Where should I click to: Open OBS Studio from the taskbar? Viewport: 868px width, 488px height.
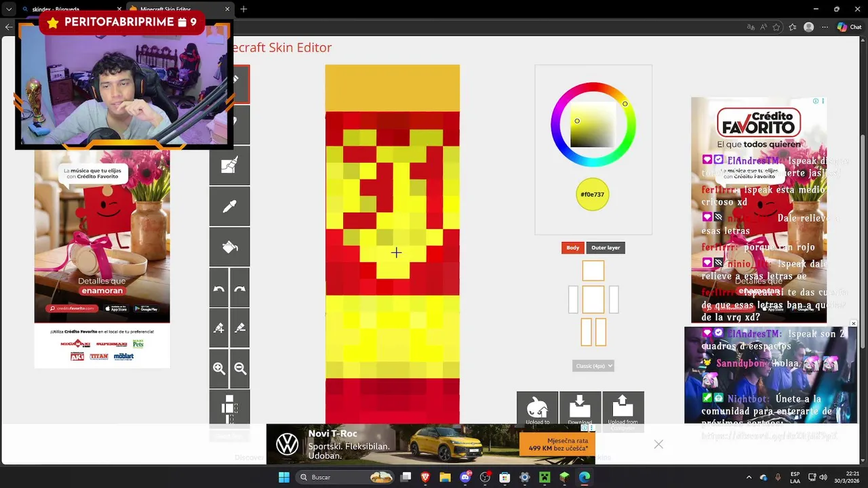point(485,477)
